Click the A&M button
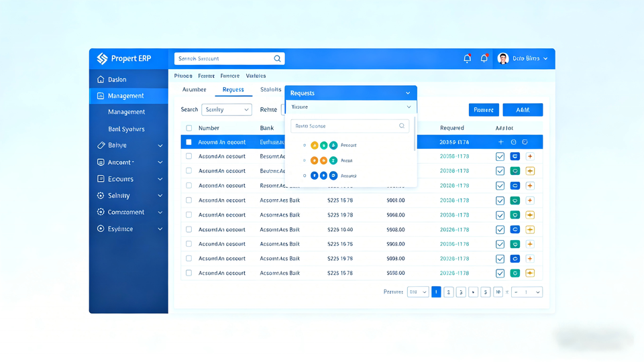Image resolution: width=644 pixels, height=362 pixels. click(x=523, y=110)
